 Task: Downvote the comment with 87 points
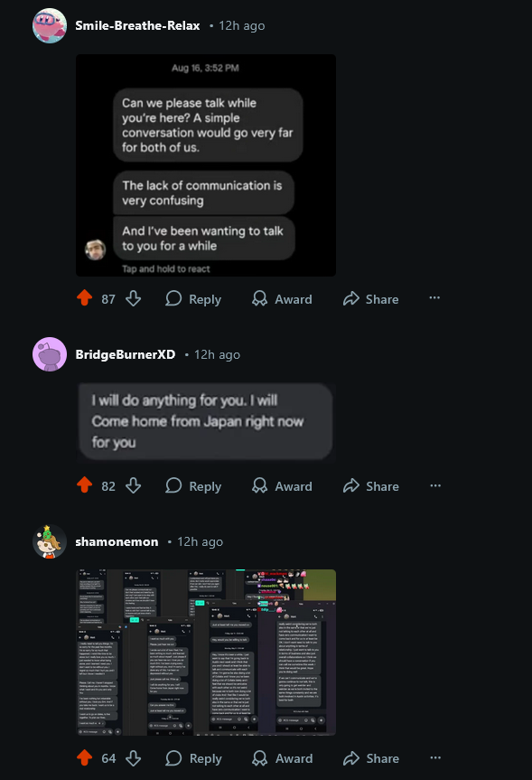(134, 298)
